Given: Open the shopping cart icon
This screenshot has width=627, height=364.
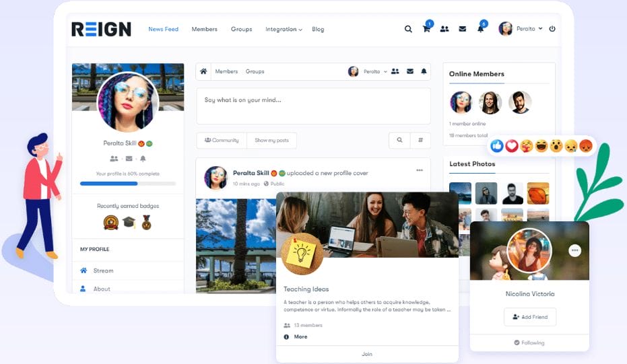Looking at the screenshot, I should [427, 28].
